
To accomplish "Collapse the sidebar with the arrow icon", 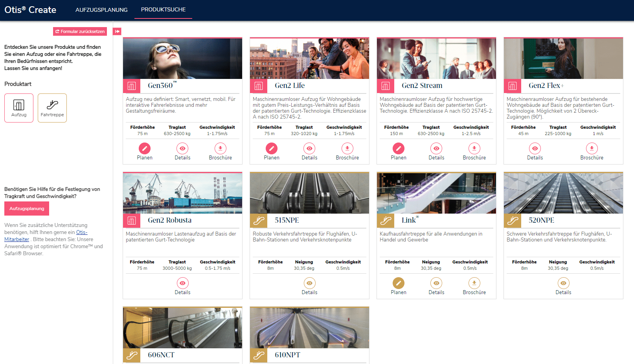I will [117, 31].
